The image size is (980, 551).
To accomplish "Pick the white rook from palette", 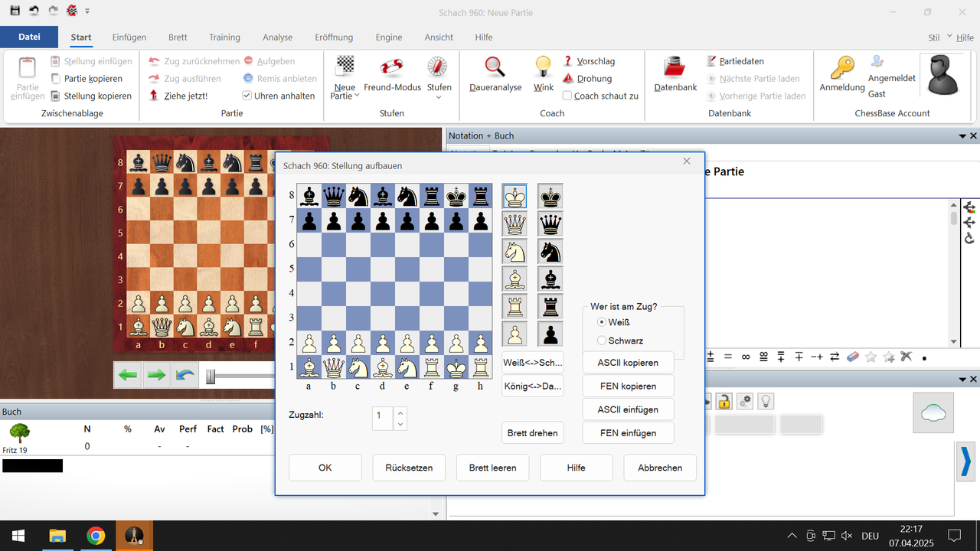I will [x=514, y=307].
